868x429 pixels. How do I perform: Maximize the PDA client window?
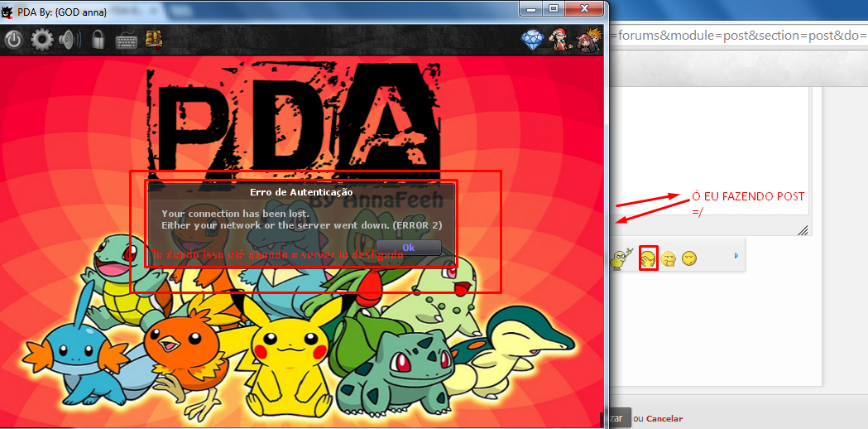(553, 8)
